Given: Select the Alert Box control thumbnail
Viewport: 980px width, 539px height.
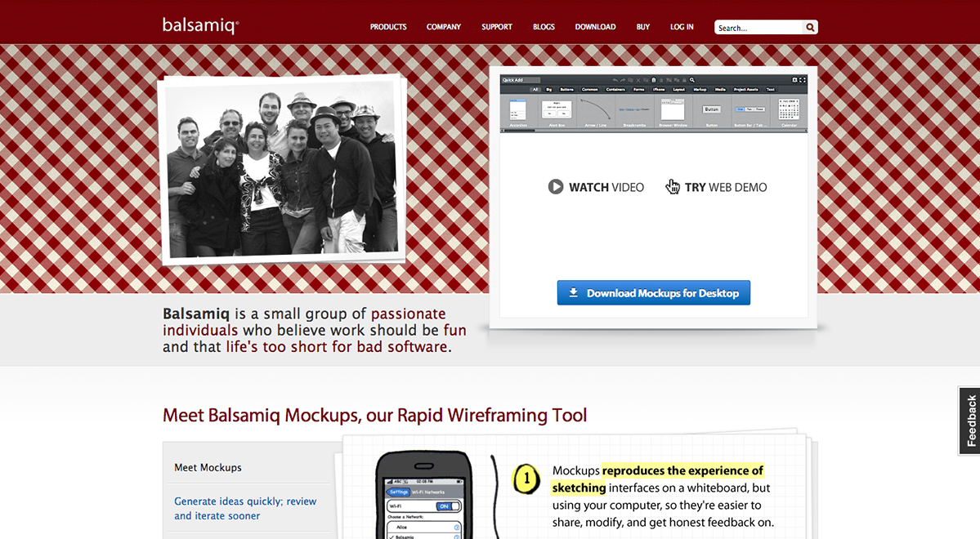Looking at the screenshot, I should [557, 111].
